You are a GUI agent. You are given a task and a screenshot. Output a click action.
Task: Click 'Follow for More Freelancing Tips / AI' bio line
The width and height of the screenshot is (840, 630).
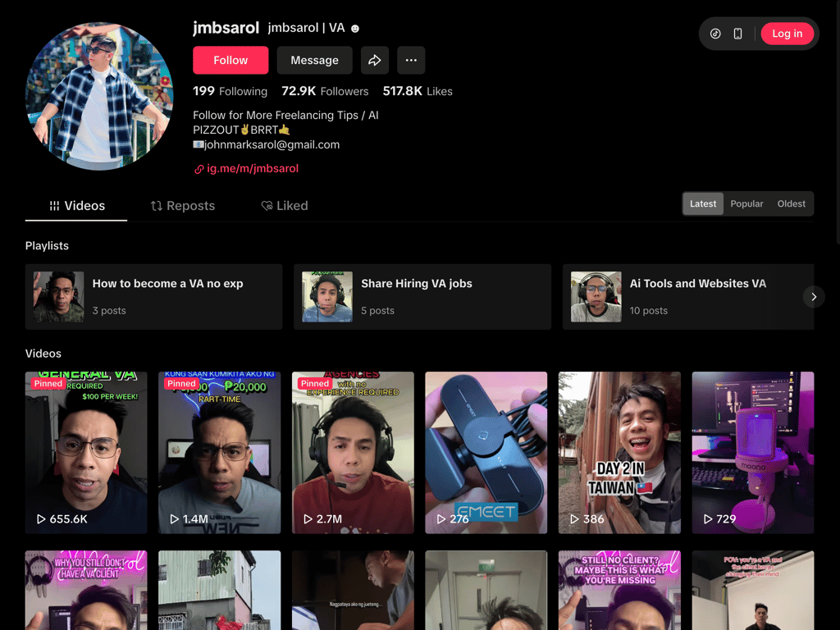(285, 115)
